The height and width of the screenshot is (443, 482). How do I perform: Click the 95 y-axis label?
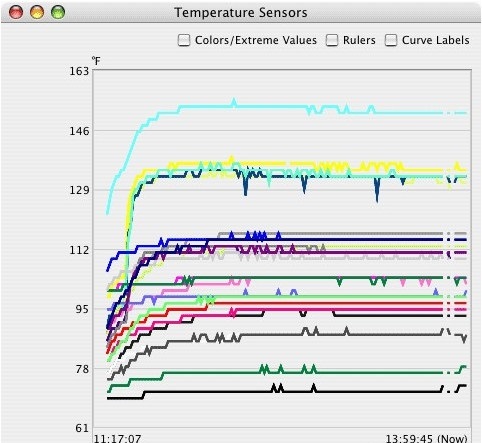click(x=82, y=309)
